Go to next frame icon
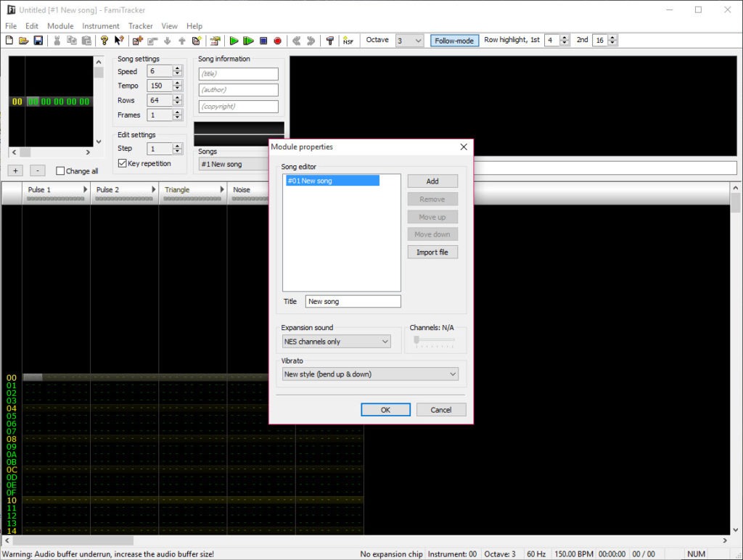This screenshot has width=743, height=560. coord(311,41)
